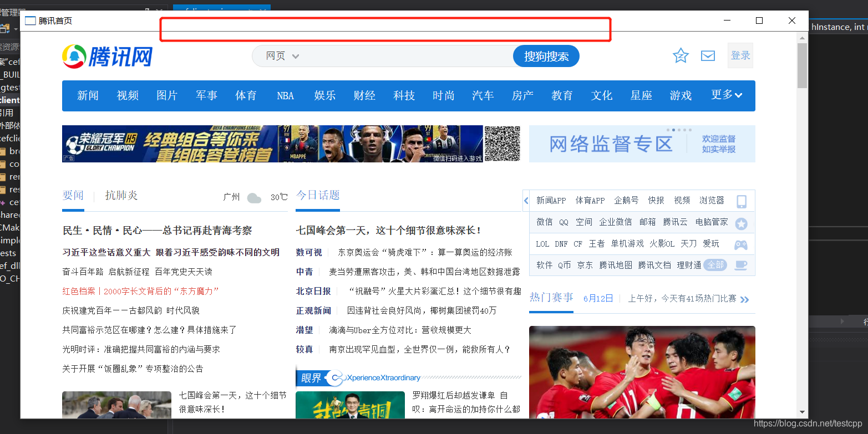Open the 王者 game link

click(x=597, y=243)
